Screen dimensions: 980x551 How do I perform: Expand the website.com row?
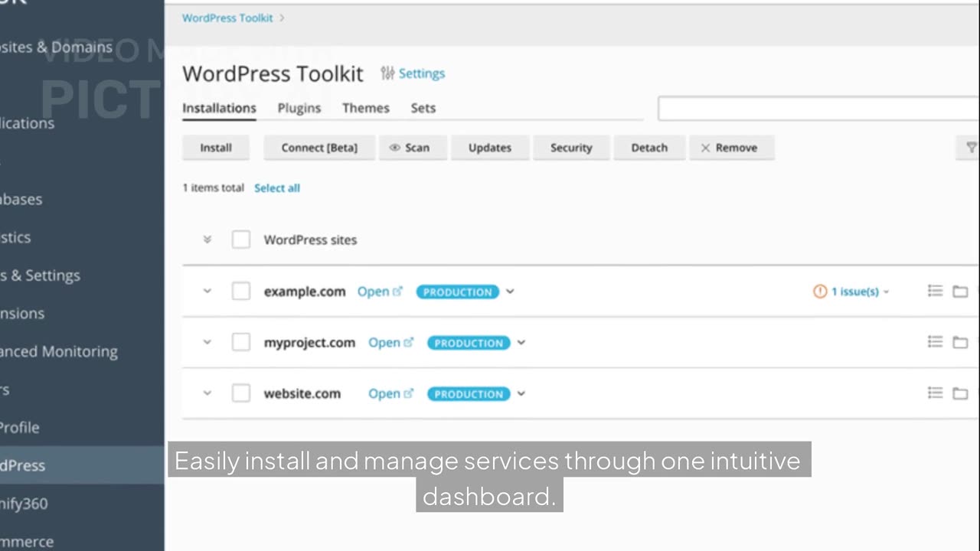coord(207,394)
